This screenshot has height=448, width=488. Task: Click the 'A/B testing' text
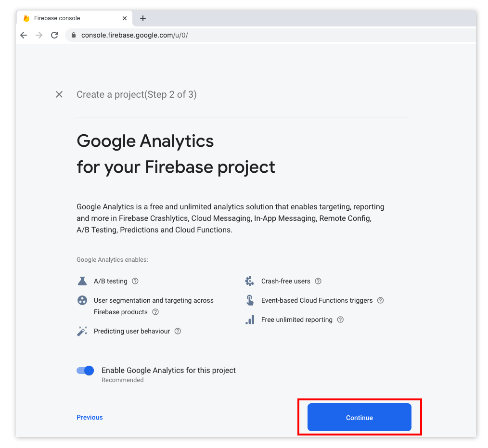(x=111, y=281)
